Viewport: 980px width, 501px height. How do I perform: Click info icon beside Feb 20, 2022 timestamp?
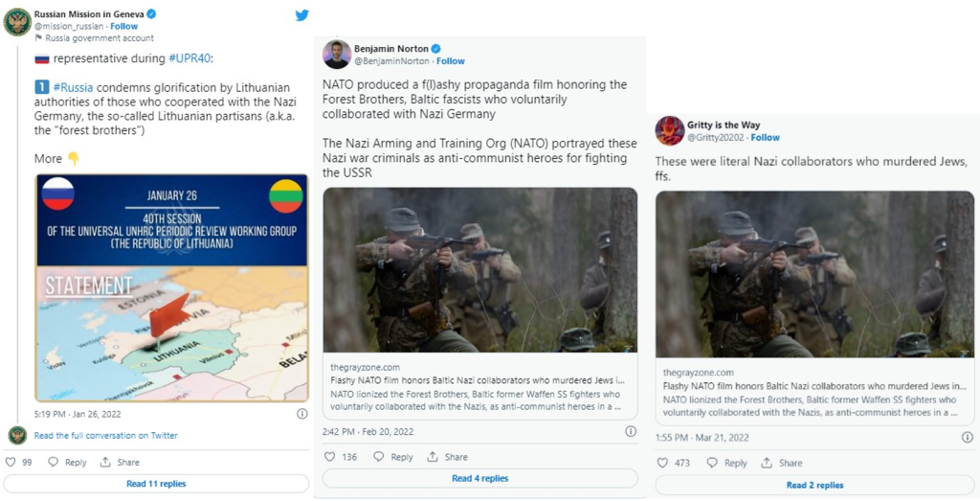tap(631, 432)
